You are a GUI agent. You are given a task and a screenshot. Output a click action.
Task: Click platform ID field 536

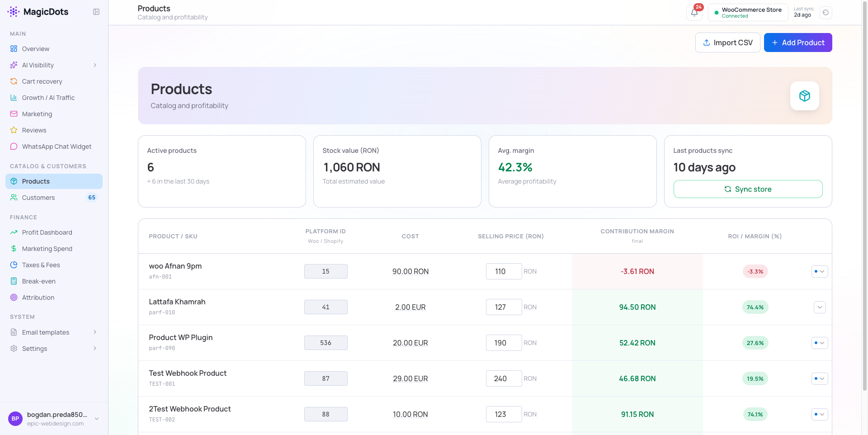[x=325, y=343]
